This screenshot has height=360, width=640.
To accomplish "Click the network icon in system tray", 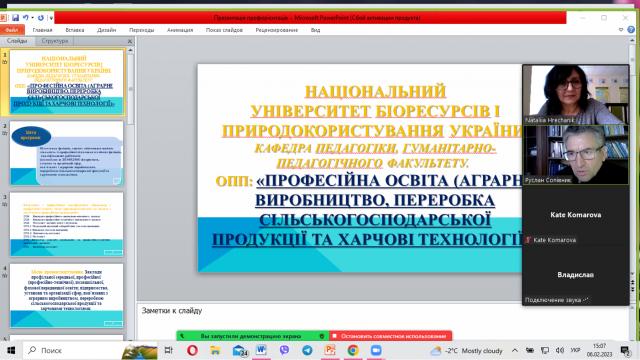I will [544, 351].
